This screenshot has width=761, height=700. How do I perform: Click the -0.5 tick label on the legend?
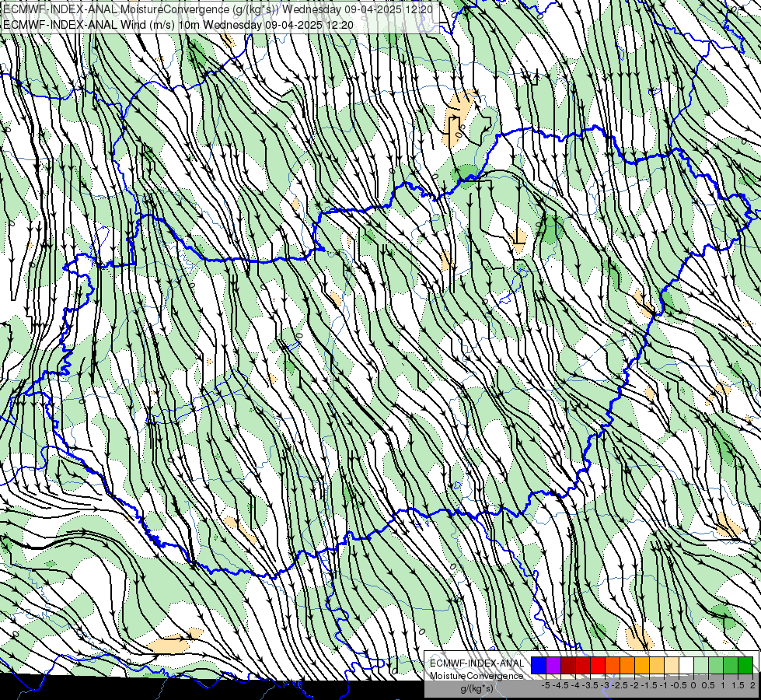[679, 685]
